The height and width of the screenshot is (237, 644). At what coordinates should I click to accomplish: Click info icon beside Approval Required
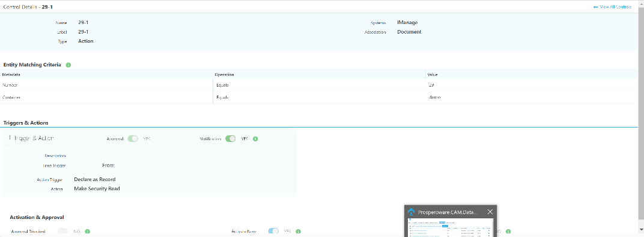point(87,232)
